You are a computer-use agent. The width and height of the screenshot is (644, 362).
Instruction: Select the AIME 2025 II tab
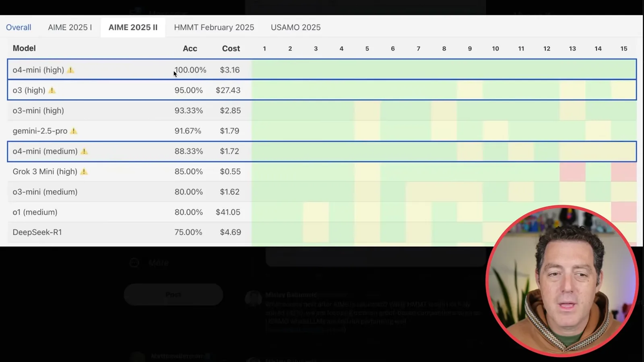133,27
